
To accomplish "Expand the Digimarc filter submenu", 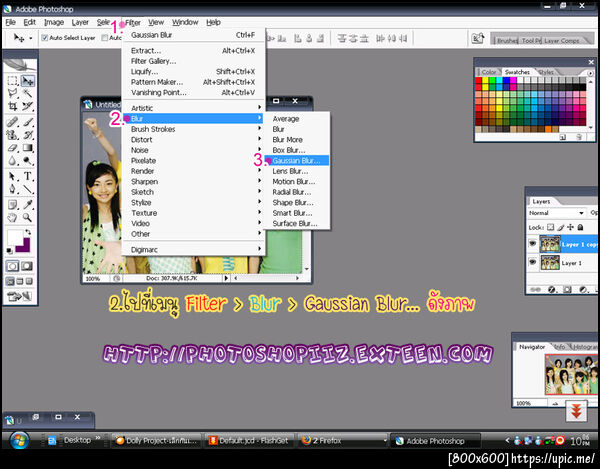I will pos(195,249).
